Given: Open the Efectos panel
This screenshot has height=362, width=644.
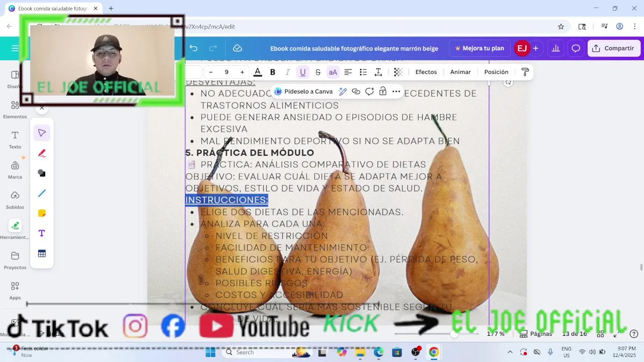Looking at the screenshot, I should tap(426, 72).
